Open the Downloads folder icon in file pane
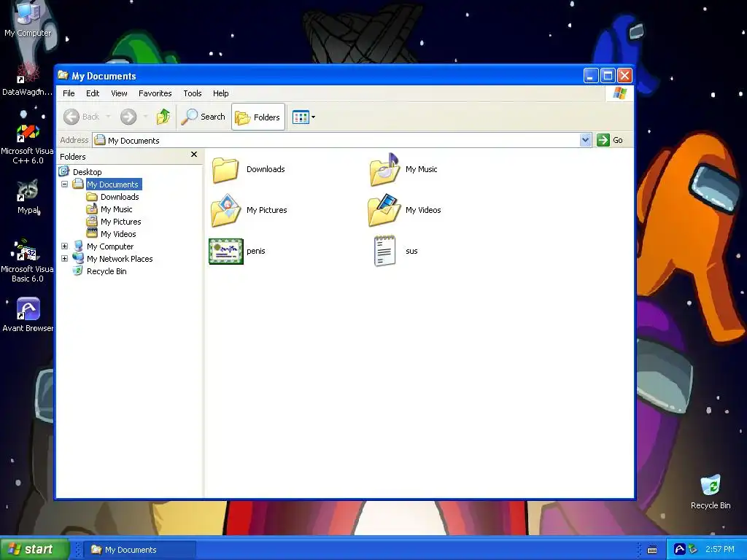 pos(225,169)
